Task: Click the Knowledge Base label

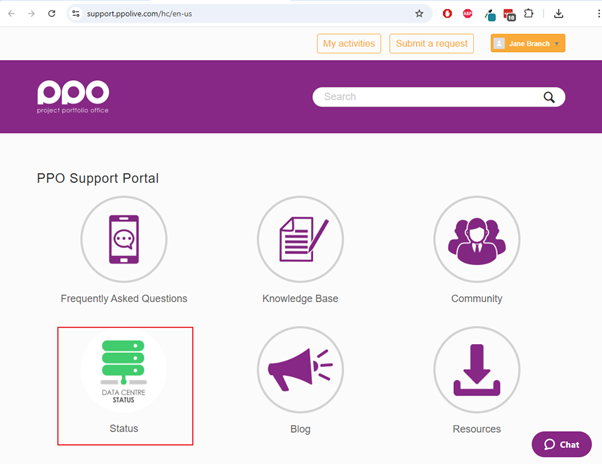Action: 300,299
